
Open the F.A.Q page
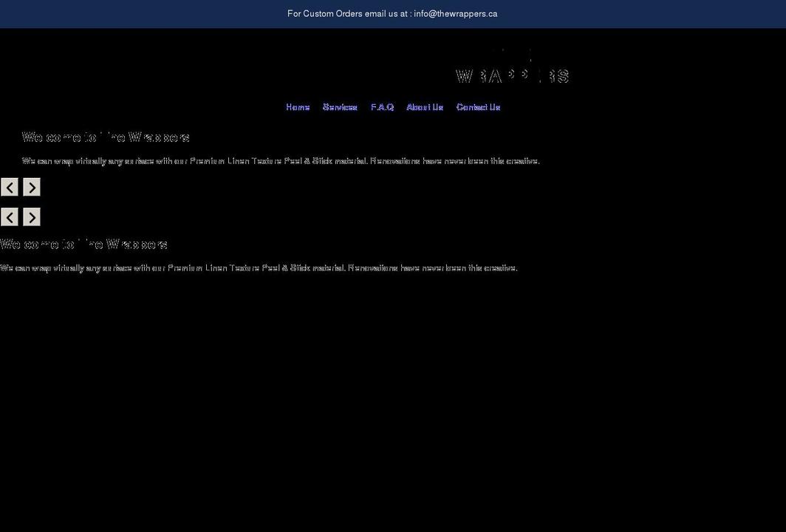point(382,107)
